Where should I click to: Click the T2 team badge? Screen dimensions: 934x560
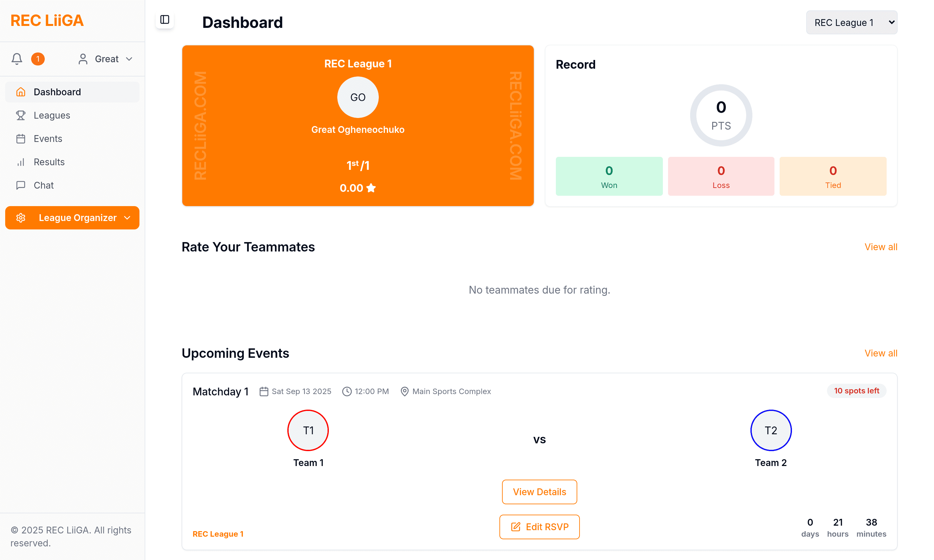tap(771, 430)
